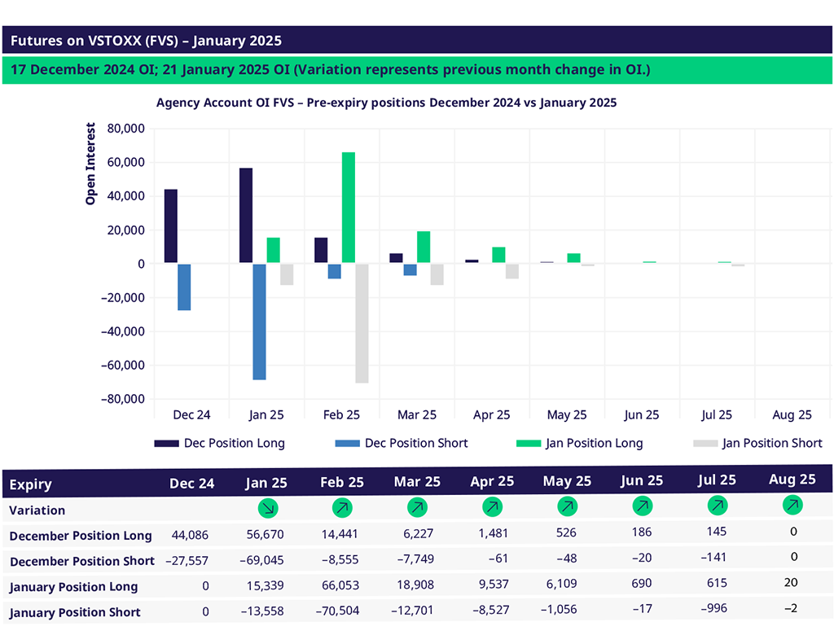The height and width of the screenshot is (644, 834).
Task: Click the Jul 25 variation arrow icon
Action: [x=717, y=505]
